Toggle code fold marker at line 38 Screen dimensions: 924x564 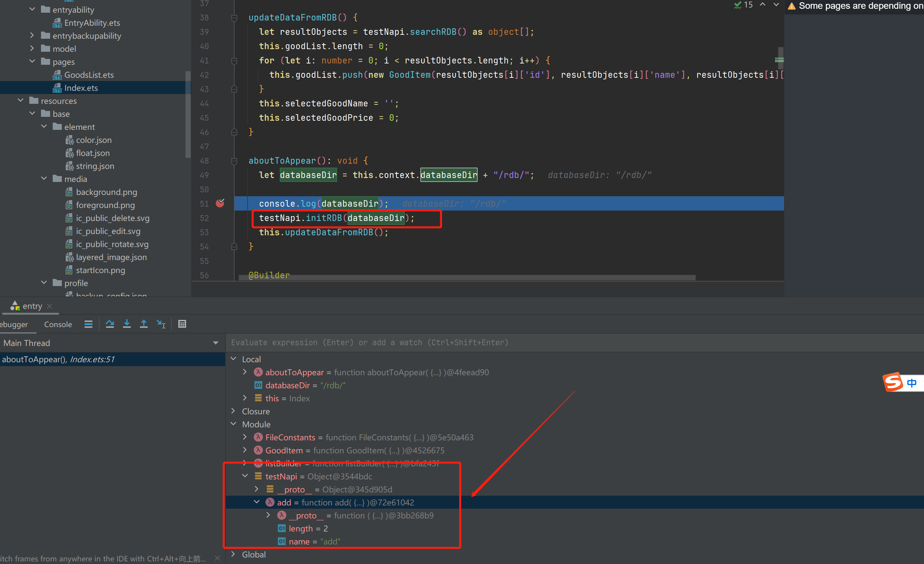pyautogui.click(x=234, y=18)
